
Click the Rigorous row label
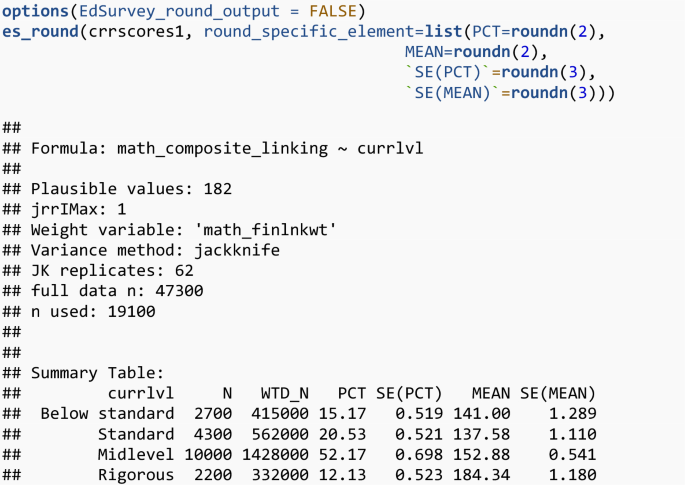135,474
